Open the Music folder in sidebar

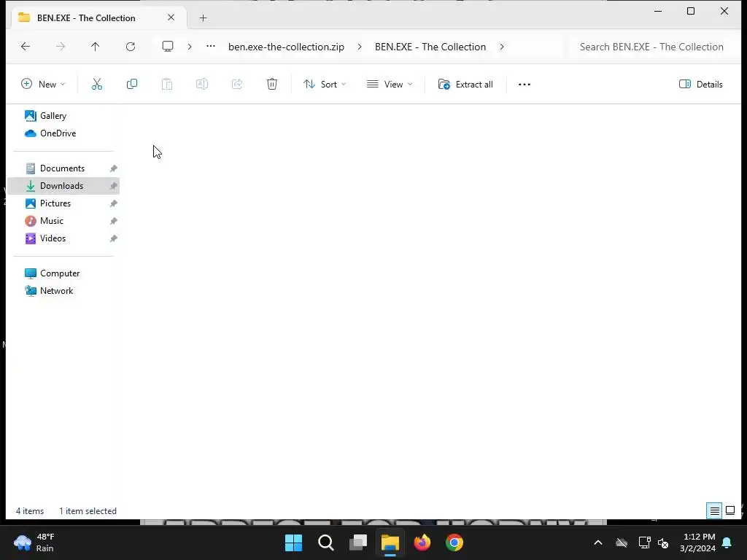pos(52,221)
